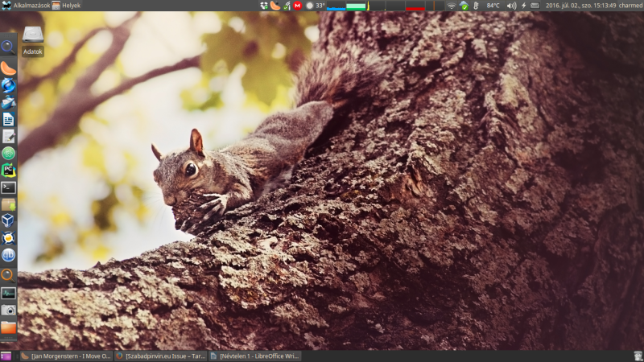
Task: Open the clock showing 2016. júl. 02.
Action: [580, 6]
